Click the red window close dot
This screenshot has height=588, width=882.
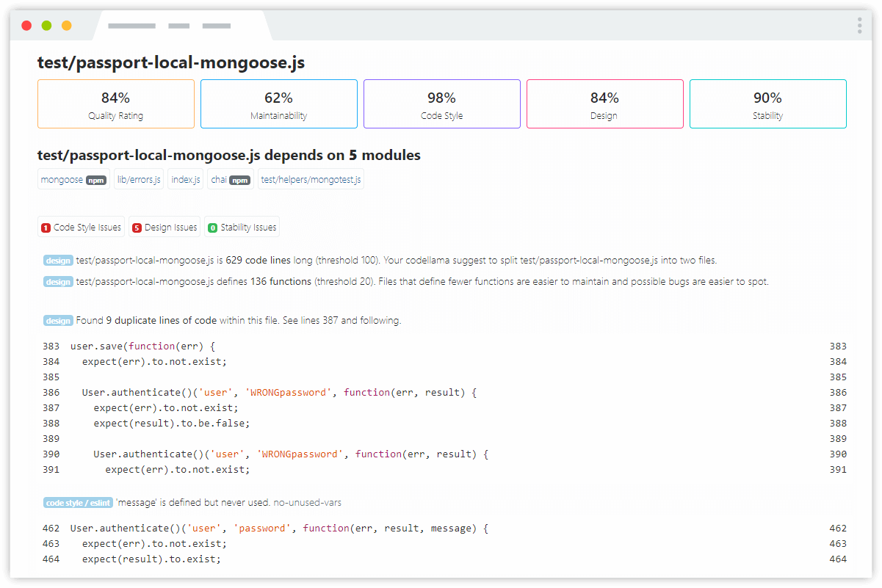click(x=26, y=26)
